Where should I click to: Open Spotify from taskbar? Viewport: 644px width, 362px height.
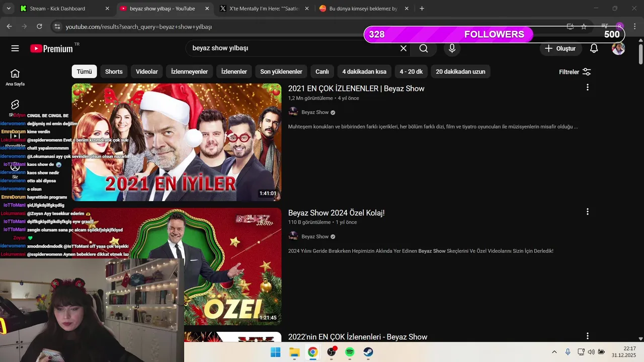click(x=350, y=352)
